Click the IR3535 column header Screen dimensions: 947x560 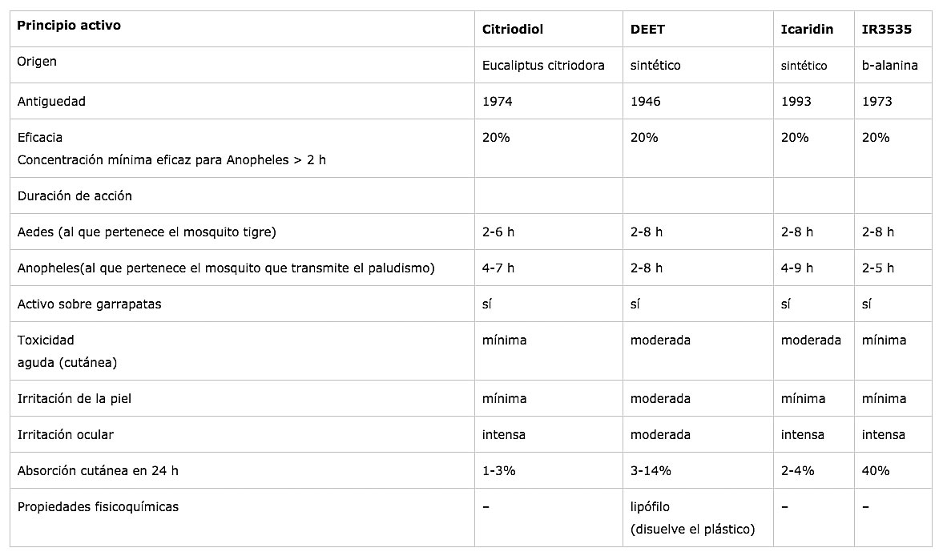pos(886,30)
